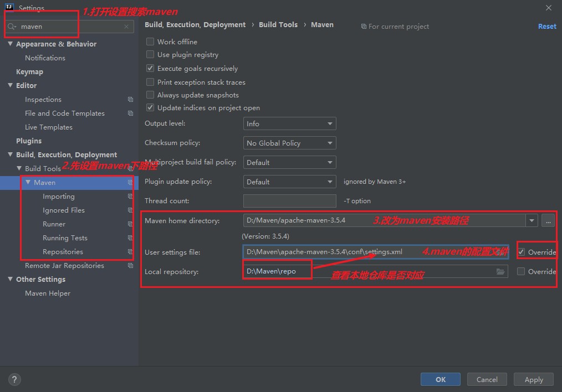
Task: Click project-level icon beside Remote Jar Repositories
Action: coord(130,266)
